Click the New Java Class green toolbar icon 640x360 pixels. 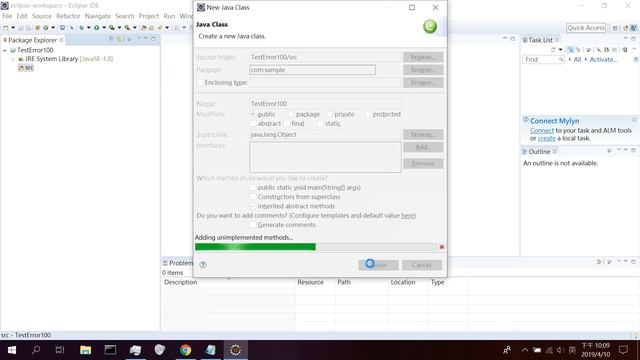pos(46,28)
